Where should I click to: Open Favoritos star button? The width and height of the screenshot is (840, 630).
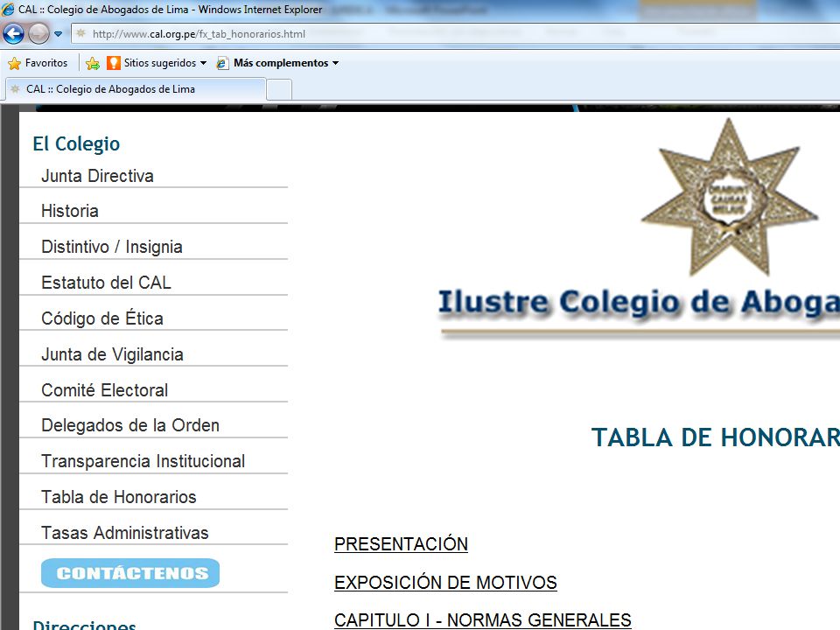click(38, 63)
